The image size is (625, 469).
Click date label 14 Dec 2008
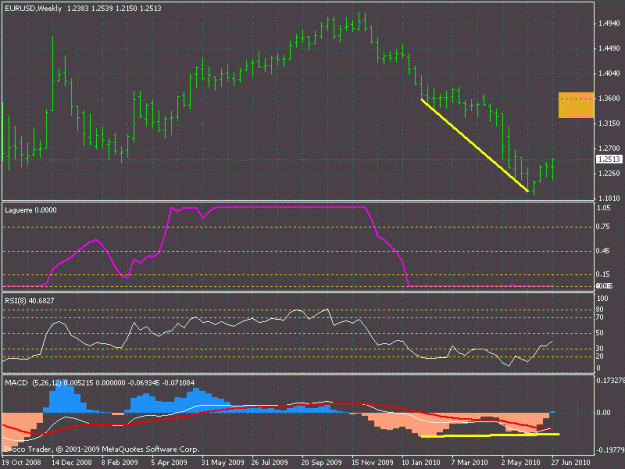(72, 463)
